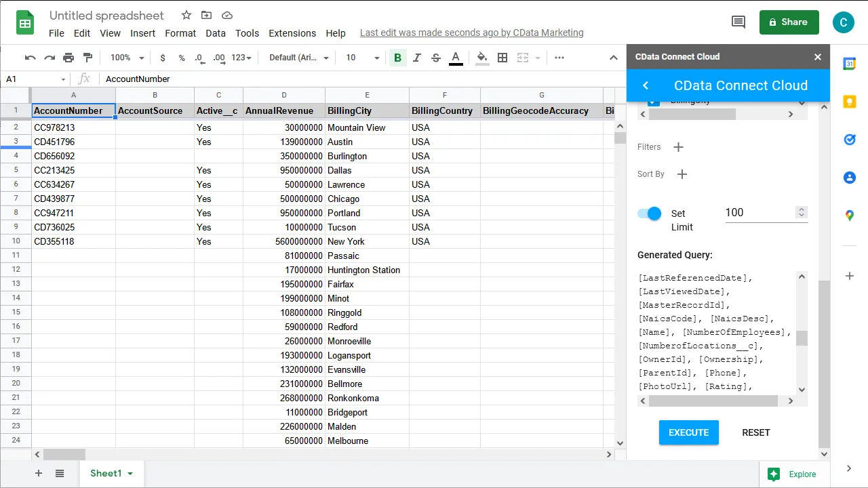Open the merge cells dropdown arrow
Image resolution: width=868 pixels, height=488 pixels.
(x=538, y=58)
